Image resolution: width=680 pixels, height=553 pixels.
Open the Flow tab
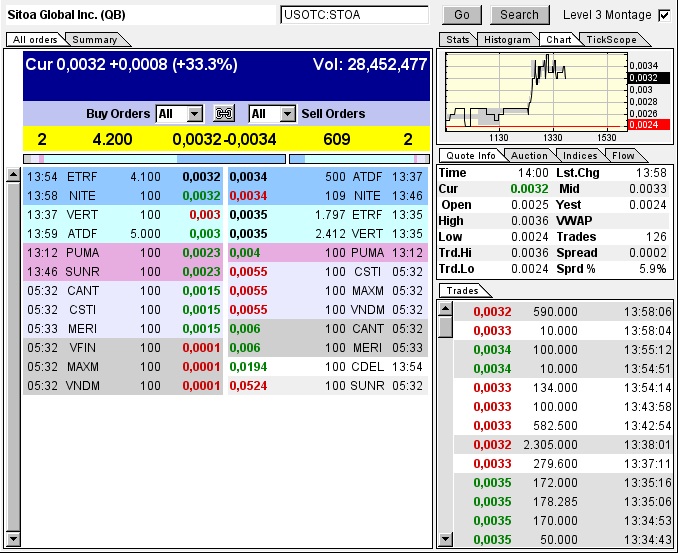click(623, 155)
